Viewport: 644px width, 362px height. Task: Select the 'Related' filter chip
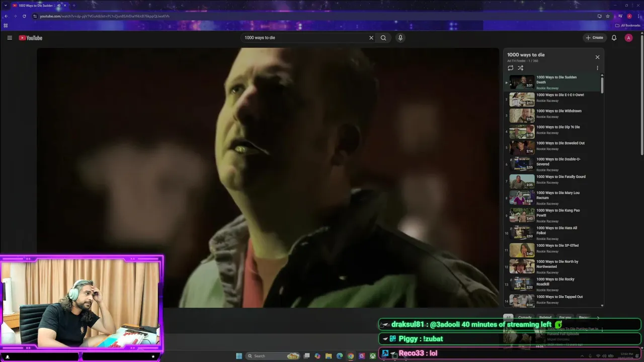click(545, 318)
